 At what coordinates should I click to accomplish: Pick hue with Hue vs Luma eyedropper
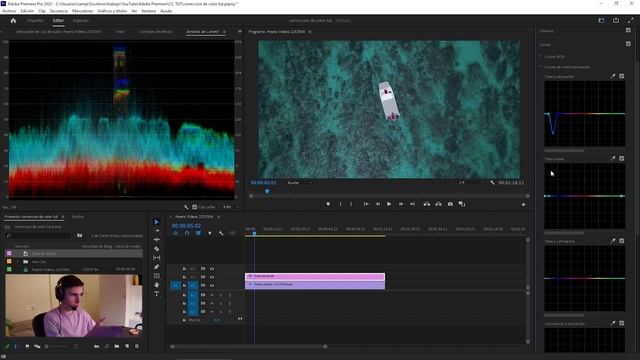(613, 241)
